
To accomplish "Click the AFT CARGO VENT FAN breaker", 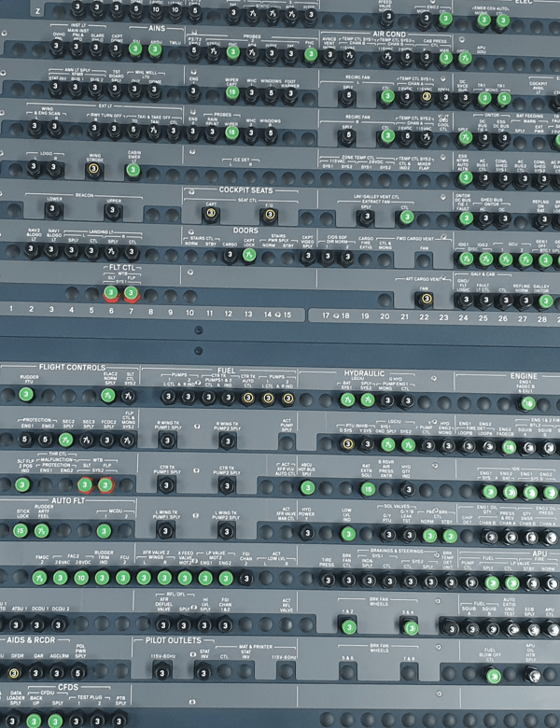I will coord(423,300).
